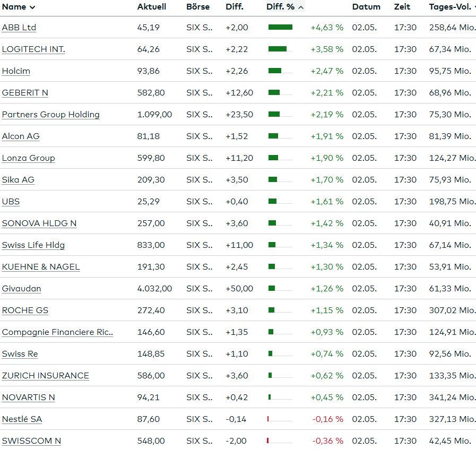The image size is (476, 449).
Task: Open the GEBERIT N stock link
Action: (25, 92)
